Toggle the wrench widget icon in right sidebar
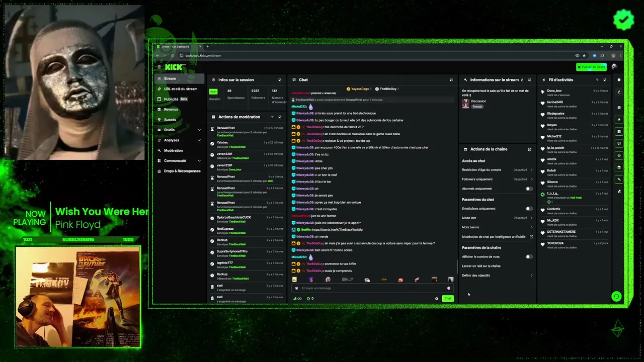 coord(619,179)
